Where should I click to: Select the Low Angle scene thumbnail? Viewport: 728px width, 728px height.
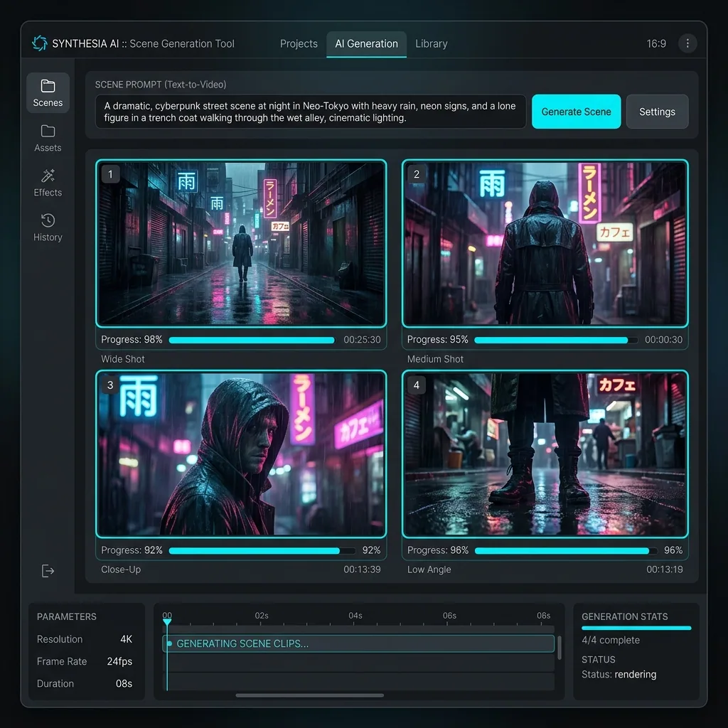click(x=545, y=454)
